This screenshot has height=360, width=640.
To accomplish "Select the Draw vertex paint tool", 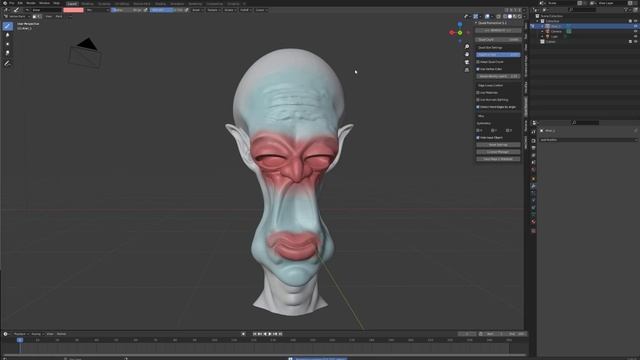I will pos(7,26).
